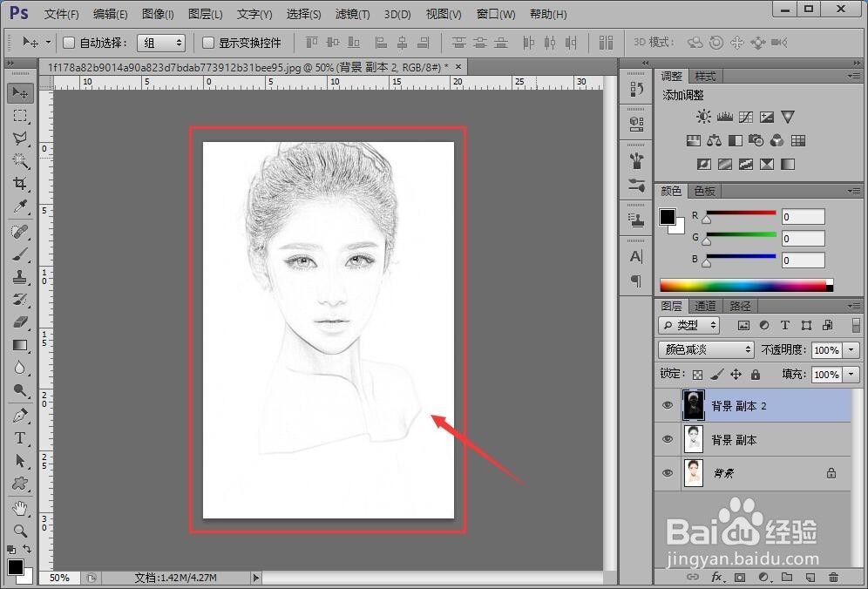Select the Polygonal Lasso tool
The height and width of the screenshot is (589, 868).
(20, 138)
